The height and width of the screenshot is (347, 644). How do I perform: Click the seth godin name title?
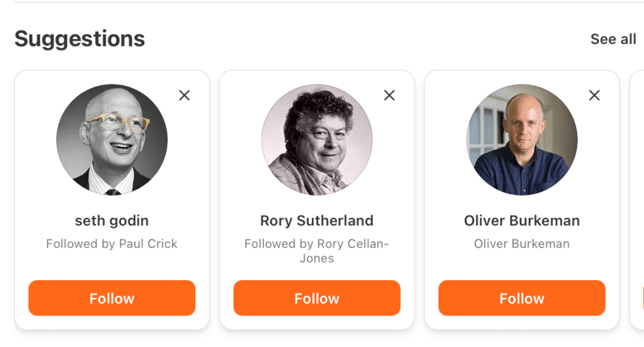112,221
